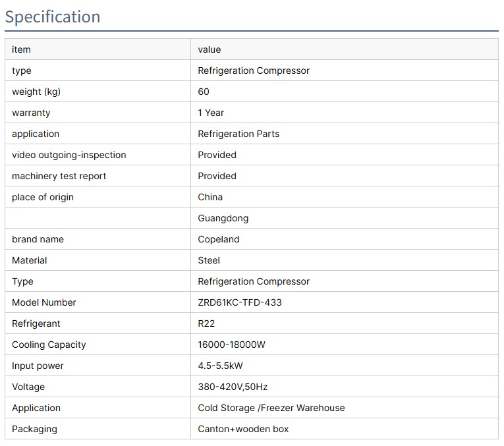Click the 1 Year warranty value

[x=211, y=113]
